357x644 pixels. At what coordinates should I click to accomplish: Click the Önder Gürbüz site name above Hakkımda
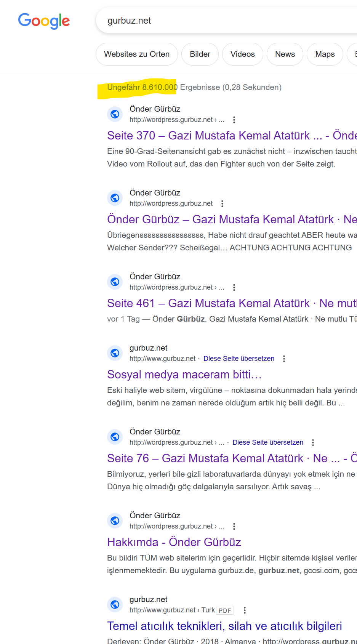155,516
